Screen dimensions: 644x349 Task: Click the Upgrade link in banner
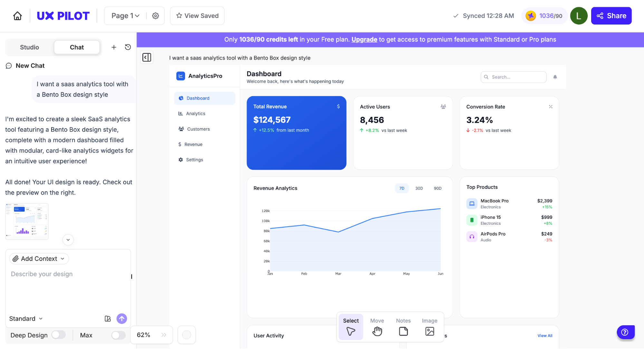(x=364, y=40)
